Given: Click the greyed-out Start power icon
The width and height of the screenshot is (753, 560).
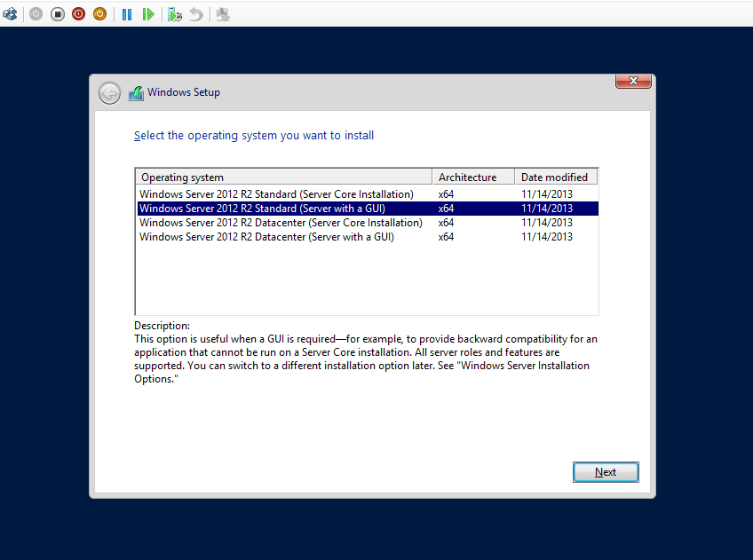Looking at the screenshot, I should tap(36, 14).
